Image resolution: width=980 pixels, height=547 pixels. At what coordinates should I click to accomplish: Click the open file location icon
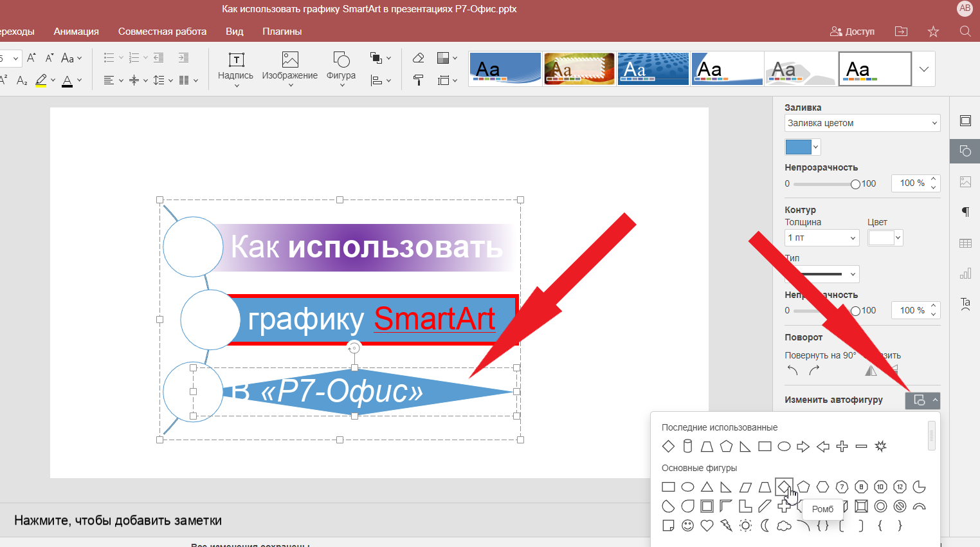pos(901,31)
